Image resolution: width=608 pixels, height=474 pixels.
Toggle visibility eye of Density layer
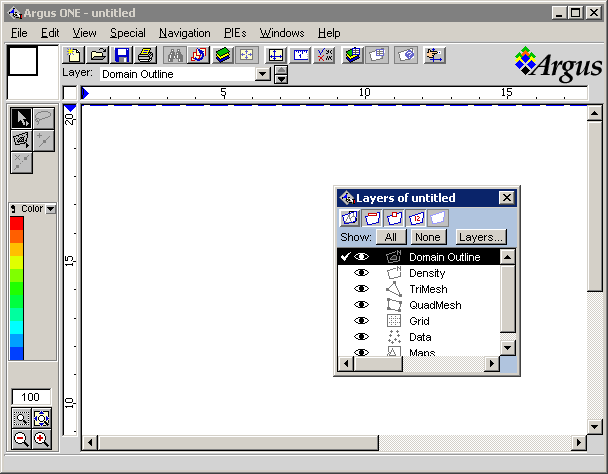(x=361, y=273)
